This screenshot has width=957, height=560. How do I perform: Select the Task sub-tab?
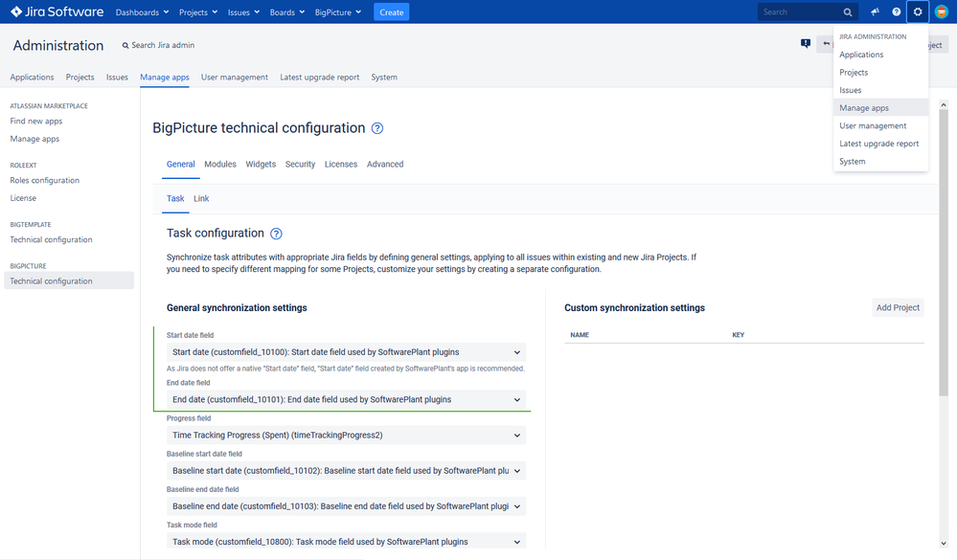(x=175, y=198)
